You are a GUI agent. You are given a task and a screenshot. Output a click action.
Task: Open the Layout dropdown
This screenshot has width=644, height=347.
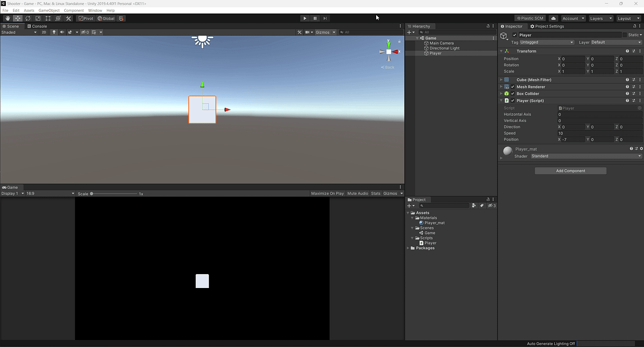[x=627, y=18]
